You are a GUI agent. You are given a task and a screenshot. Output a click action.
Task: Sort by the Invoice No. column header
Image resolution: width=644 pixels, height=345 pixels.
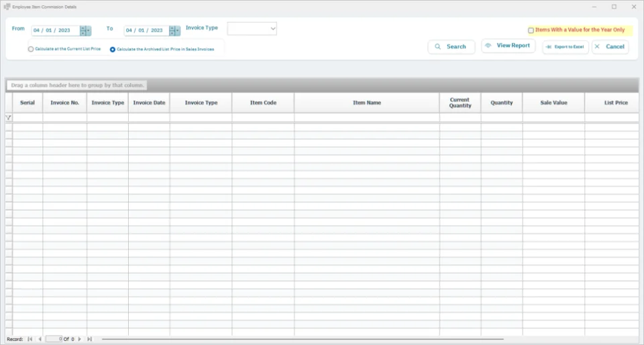pyautogui.click(x=65, y=103)
